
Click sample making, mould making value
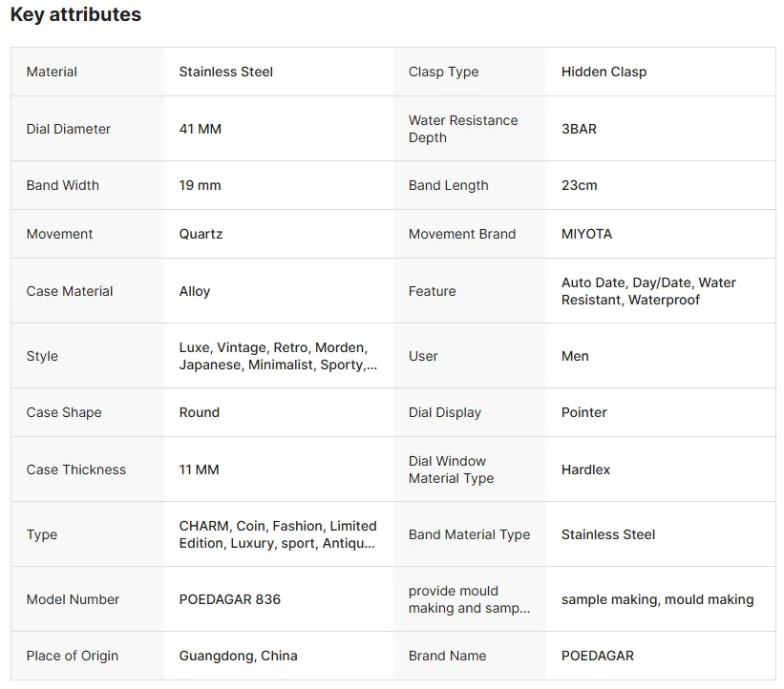[657, 599]
